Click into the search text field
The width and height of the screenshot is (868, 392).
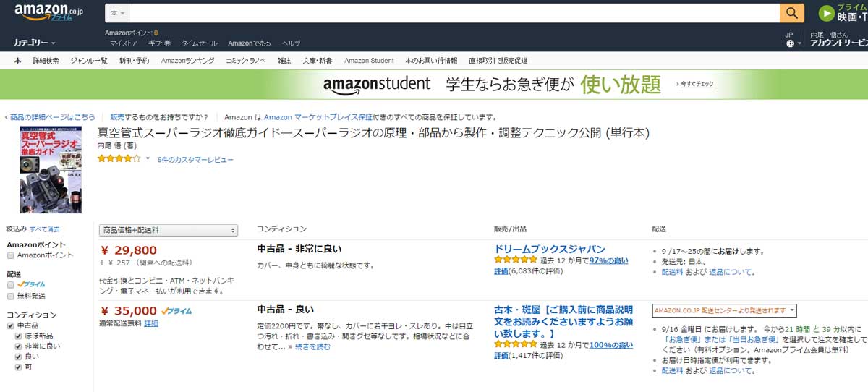[x=454, y=13]
